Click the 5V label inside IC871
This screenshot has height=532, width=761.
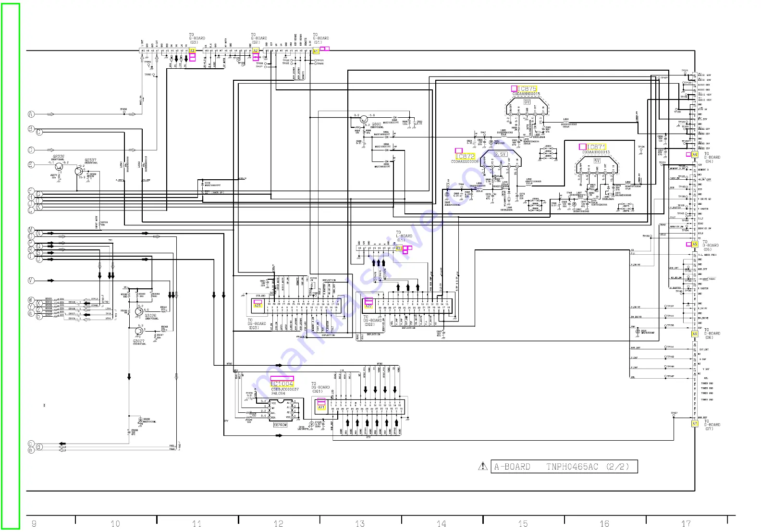pos(597,161)
